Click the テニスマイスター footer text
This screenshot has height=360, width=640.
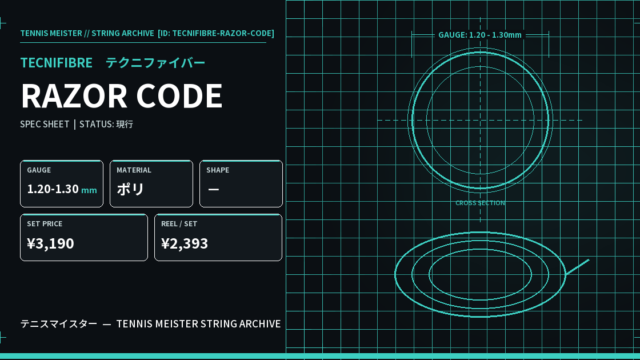pyautogui.click(x=59, y=324)
